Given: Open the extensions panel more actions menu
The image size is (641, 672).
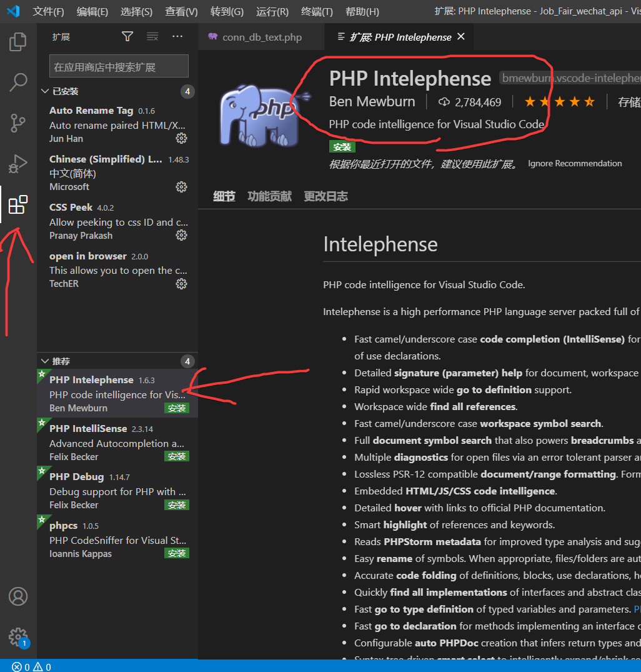Looking at the screenshot, I should [177, 36].
